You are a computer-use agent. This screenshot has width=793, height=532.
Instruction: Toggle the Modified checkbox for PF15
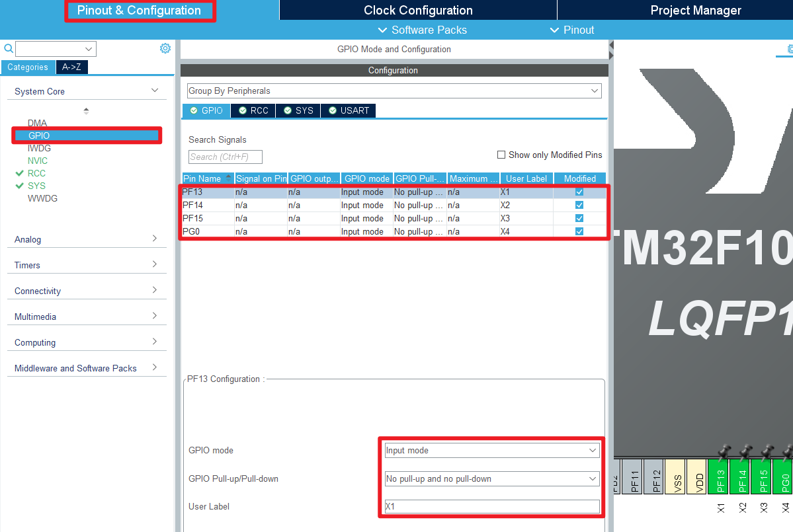click(x=579, y=218)
